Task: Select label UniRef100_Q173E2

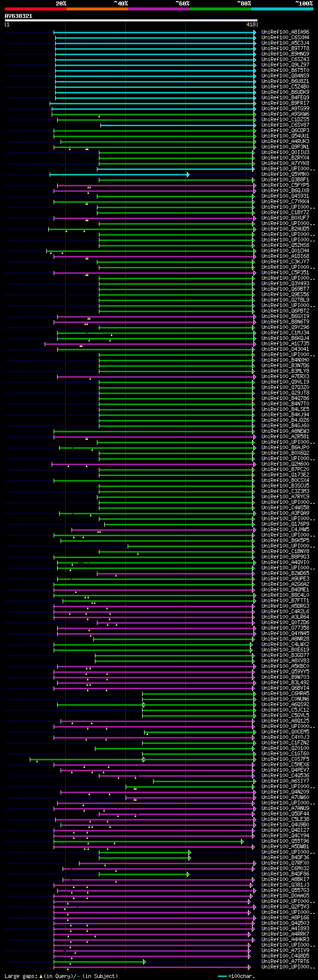Action: coord(285,475)
